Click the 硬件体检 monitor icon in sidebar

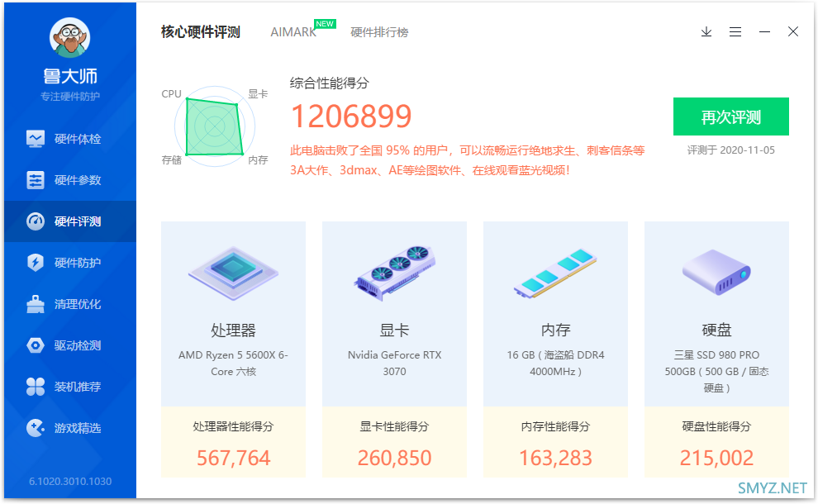pos(36,139)
